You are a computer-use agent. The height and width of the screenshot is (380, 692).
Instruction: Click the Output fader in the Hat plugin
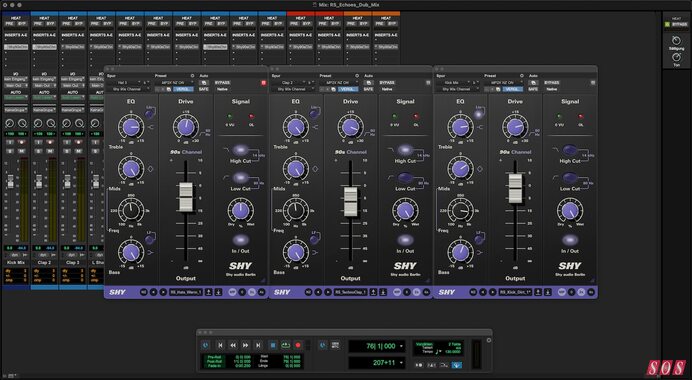tap(186, 196)
